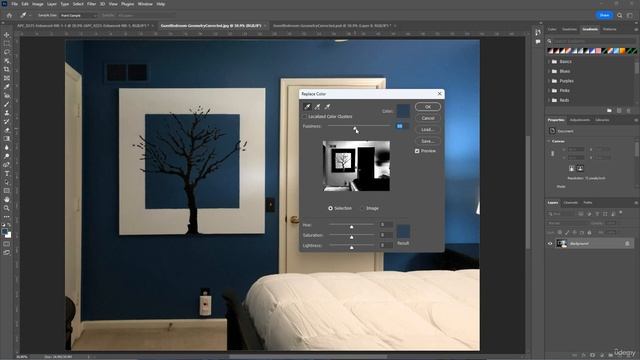
Task: Expand the Pinks gradient folder
Action: point(549,91)
